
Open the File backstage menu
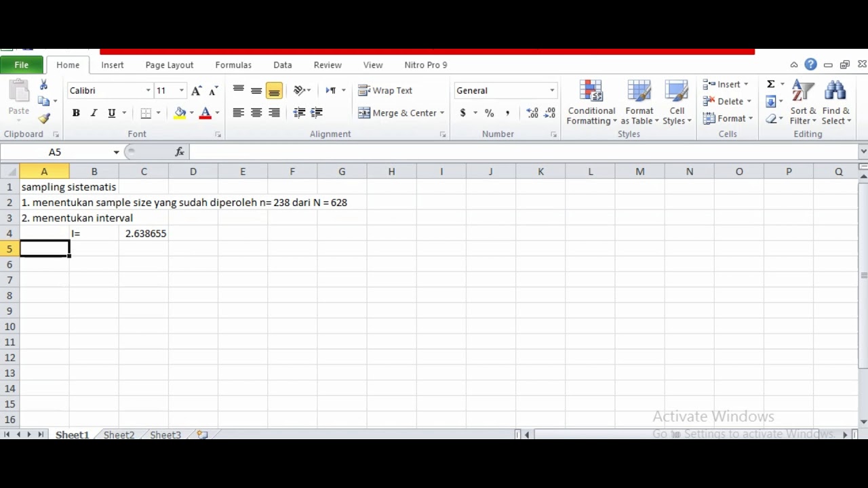tap(22, 64)
